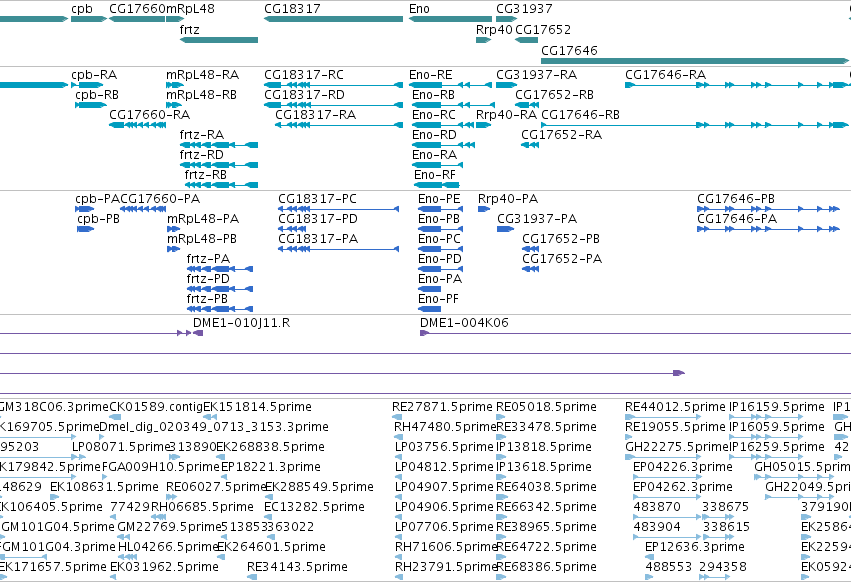Click BAC clone DME1-004K06

(636, 333)
